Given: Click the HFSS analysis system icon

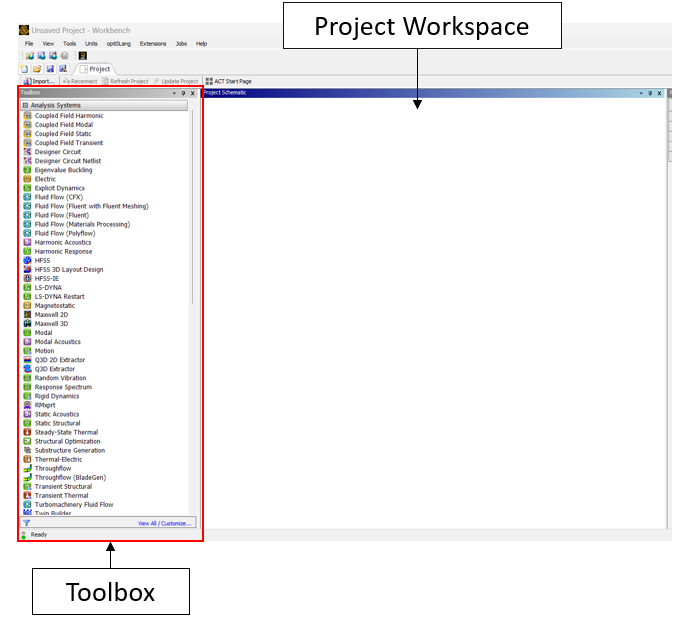Looking at the screenshot, I should click(x=27, y=260).
